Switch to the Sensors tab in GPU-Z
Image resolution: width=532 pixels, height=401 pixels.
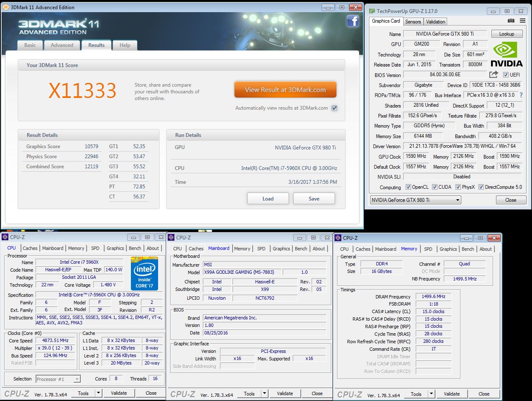click(413, 22)
